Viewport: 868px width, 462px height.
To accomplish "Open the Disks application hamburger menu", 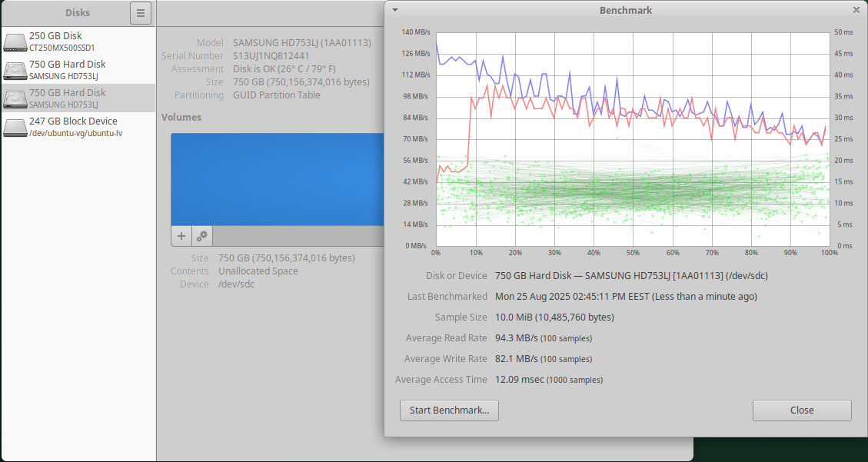I will point(141,13).
